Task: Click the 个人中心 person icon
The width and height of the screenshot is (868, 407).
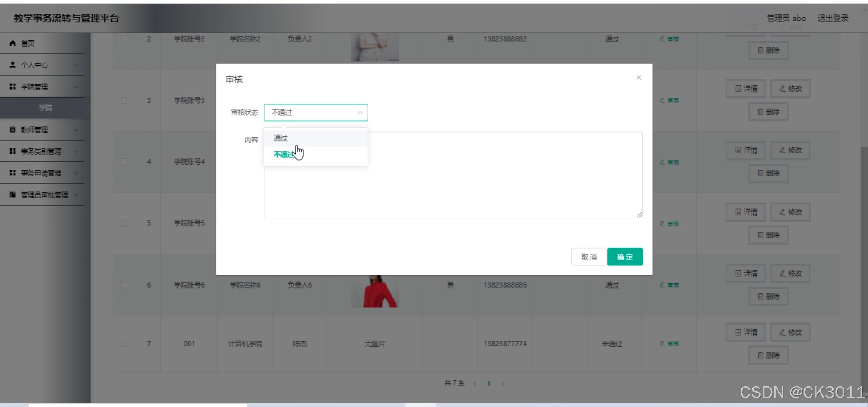Action: coord(12,65)
